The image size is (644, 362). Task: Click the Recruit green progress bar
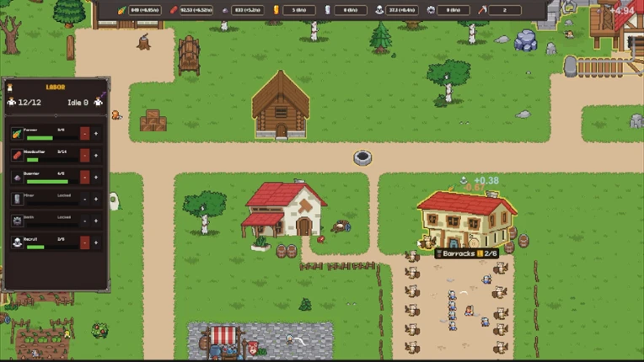point(35,247)
